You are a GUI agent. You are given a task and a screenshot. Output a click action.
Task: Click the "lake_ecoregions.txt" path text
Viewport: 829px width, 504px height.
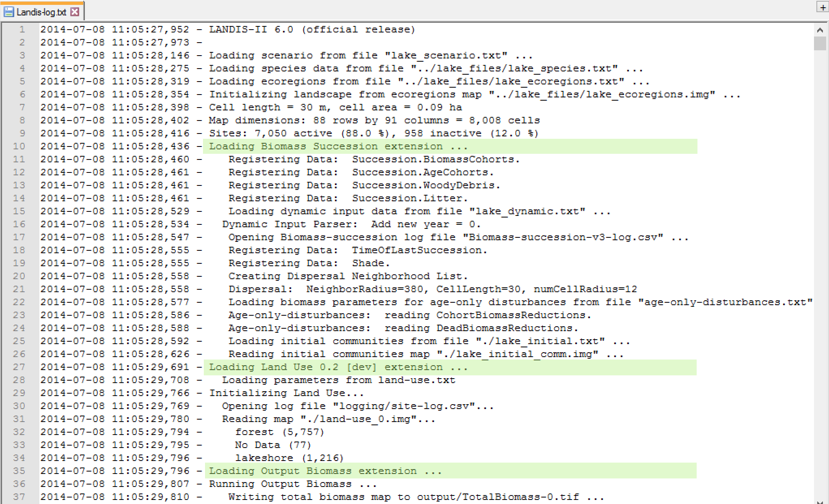pos(511,81)
